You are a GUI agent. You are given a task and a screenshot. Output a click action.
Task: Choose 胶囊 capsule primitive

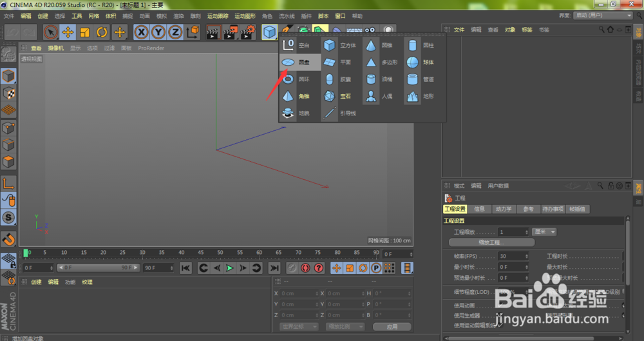point(341,79)
